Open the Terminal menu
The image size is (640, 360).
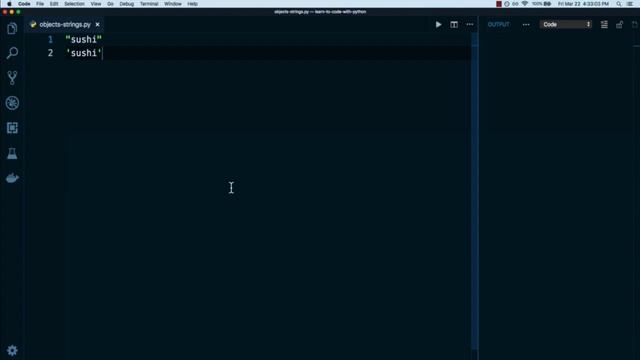coord(149,4)
